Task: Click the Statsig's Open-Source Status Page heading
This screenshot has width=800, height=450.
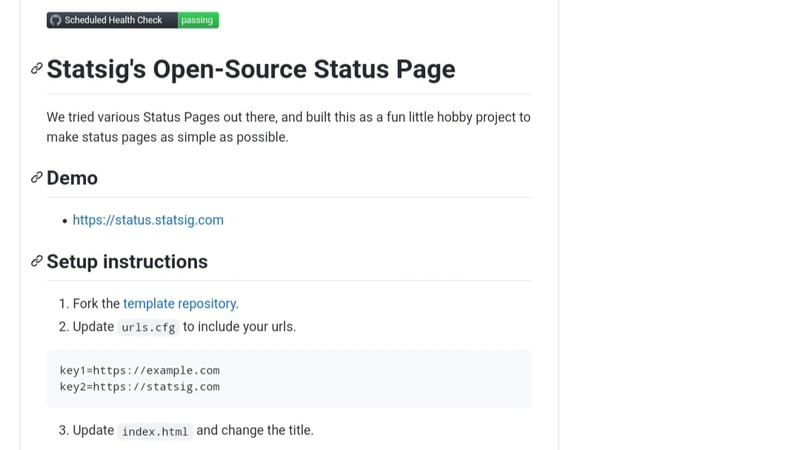Action: pyautogui.click(x=251, y=69)
